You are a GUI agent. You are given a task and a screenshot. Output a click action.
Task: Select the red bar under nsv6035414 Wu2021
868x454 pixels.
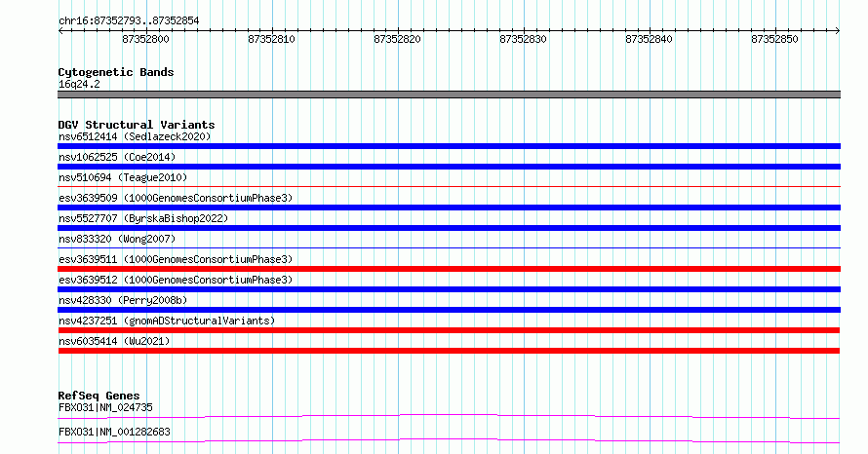[449, 351]
